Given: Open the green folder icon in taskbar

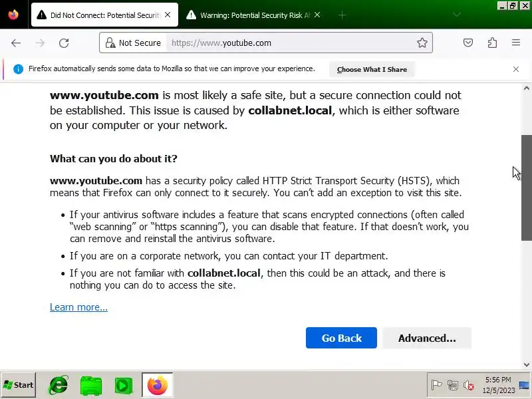Looking at the screenshot, I should coord(91,386).
